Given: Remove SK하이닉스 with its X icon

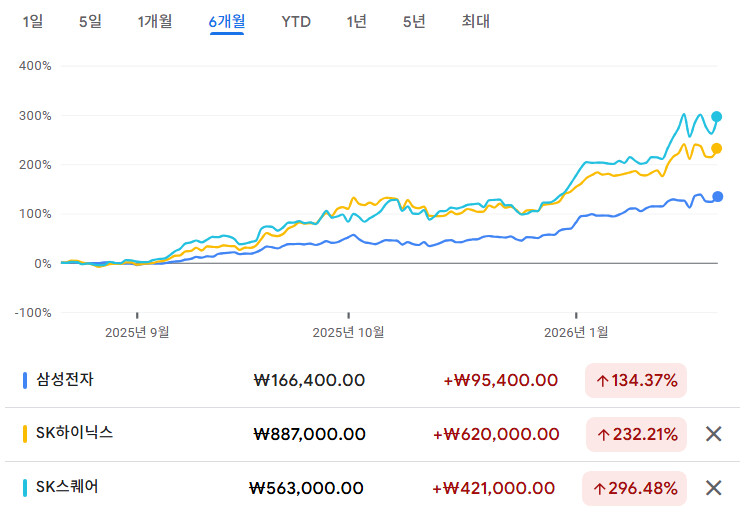Looking at the screenshot, I should click(713, 434).
